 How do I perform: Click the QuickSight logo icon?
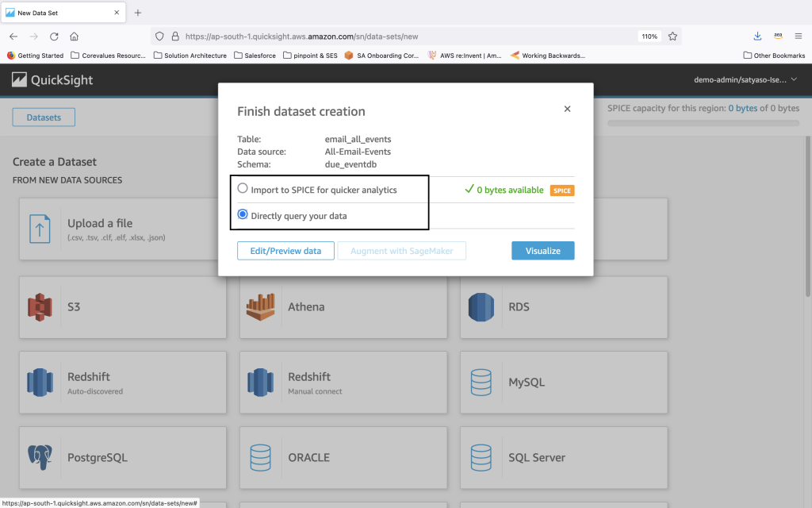(19, 79)
